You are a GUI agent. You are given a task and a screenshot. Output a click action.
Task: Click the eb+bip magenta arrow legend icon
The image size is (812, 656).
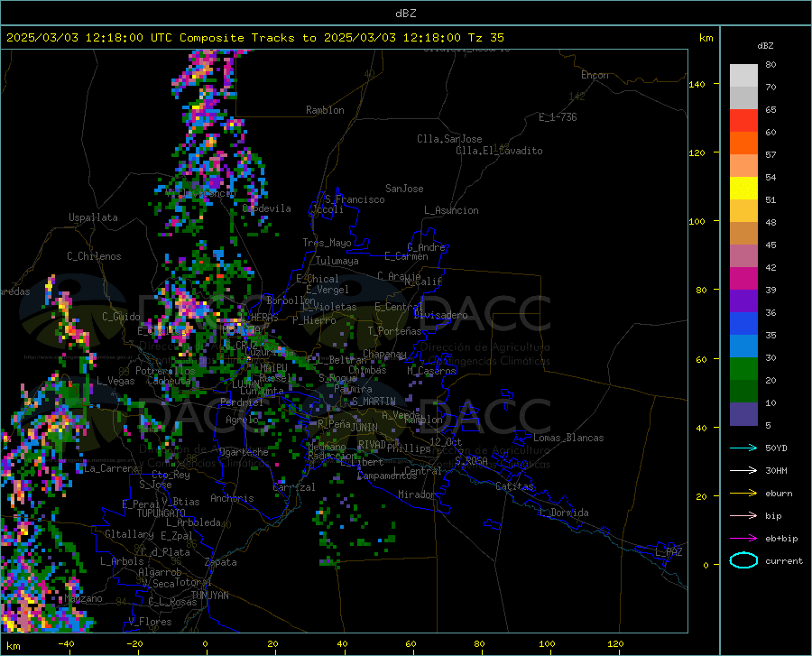(x=743, y=539)
